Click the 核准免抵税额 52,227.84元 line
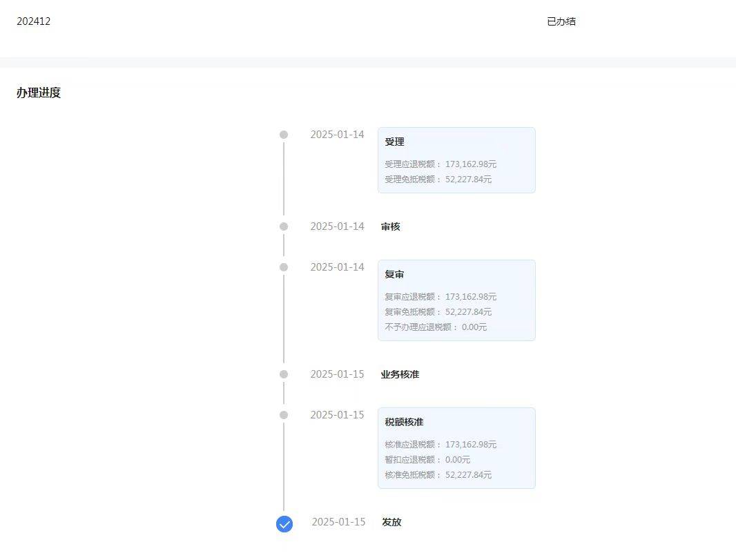This screenshot has height=560, width=736. pos(438,475)
